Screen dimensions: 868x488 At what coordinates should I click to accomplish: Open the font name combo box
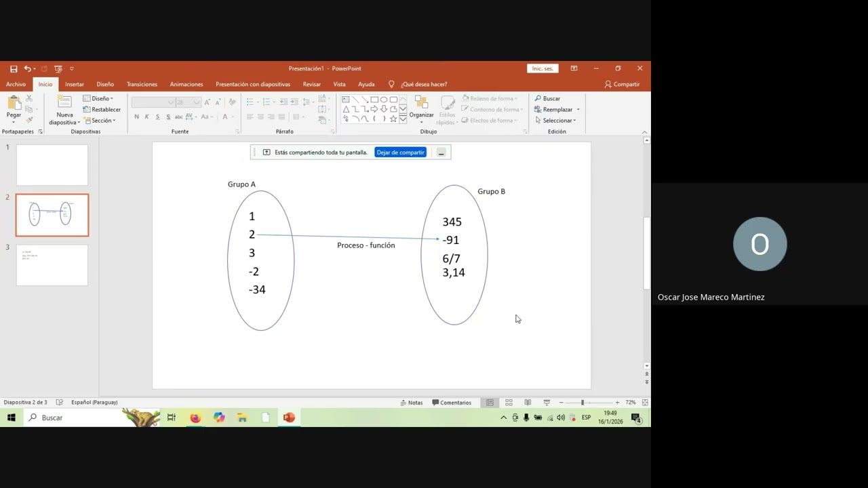pyautogui.click(x=153, y=102)
